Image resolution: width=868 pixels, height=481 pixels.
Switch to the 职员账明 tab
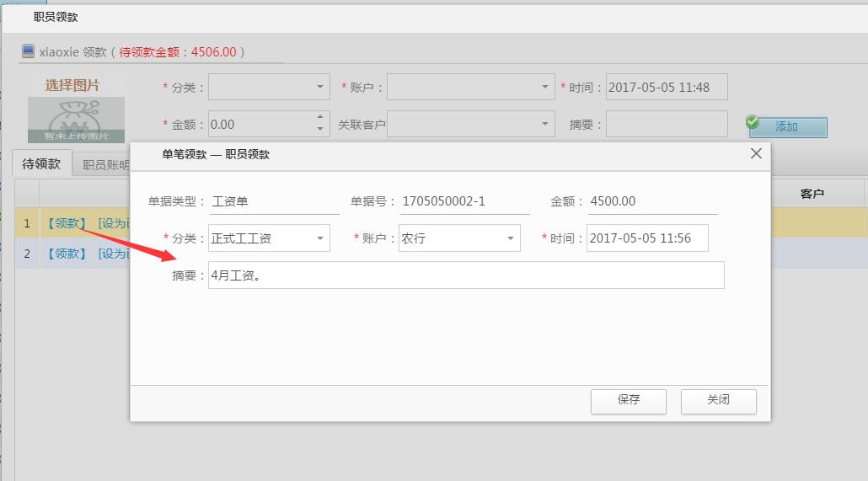104,165
